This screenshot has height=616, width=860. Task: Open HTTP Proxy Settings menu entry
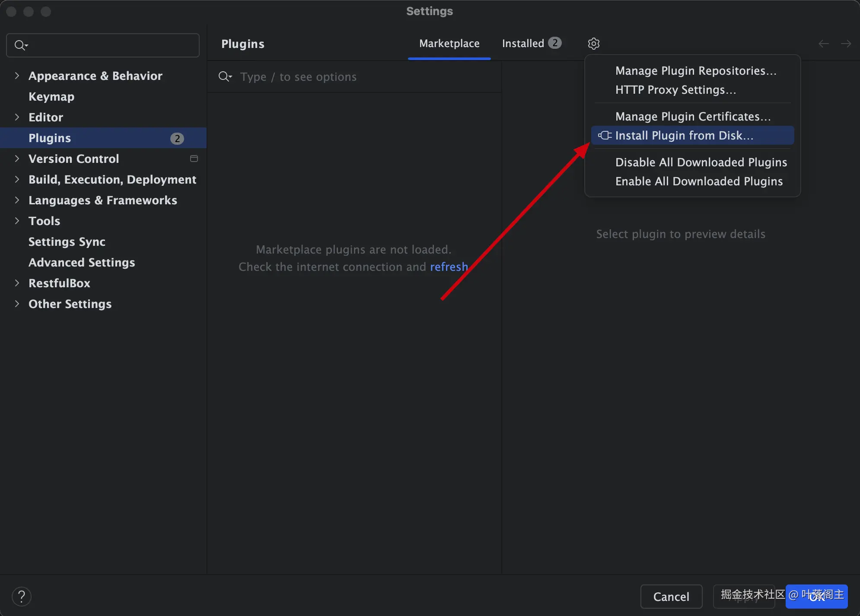(x=675, y=90)
